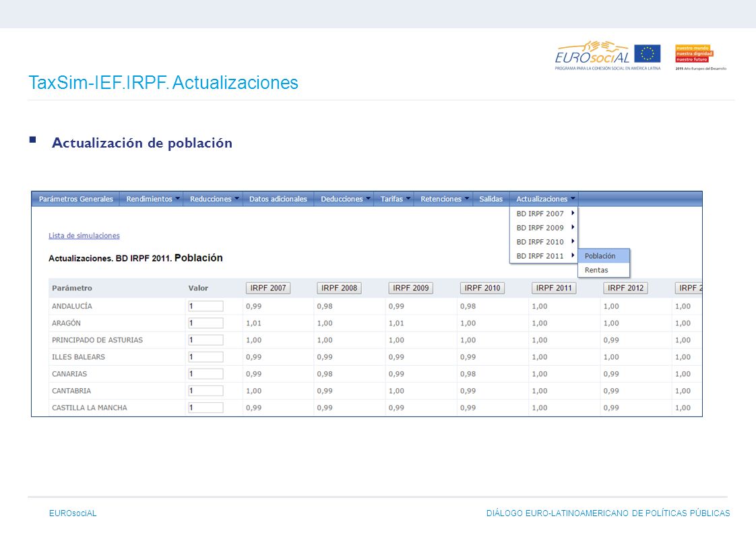Select the ANDALUCÍA row label
Image resolution: width=756 pixels, height=535 pixels.
(x=72, y=306)
